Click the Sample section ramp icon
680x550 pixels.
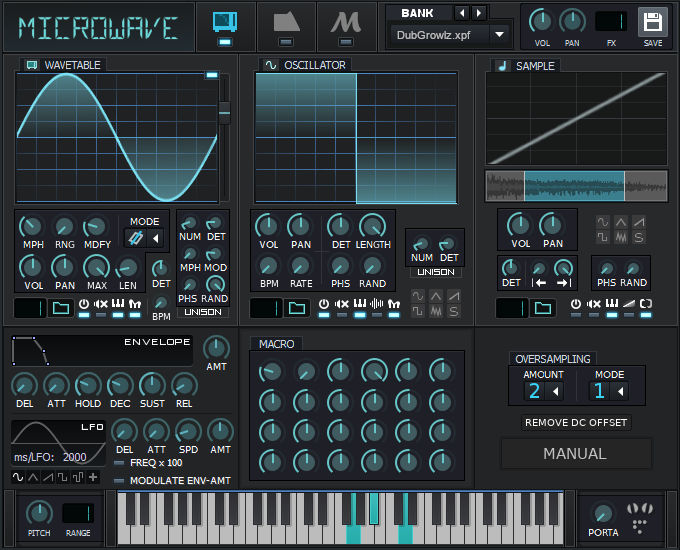coord(629,304)
